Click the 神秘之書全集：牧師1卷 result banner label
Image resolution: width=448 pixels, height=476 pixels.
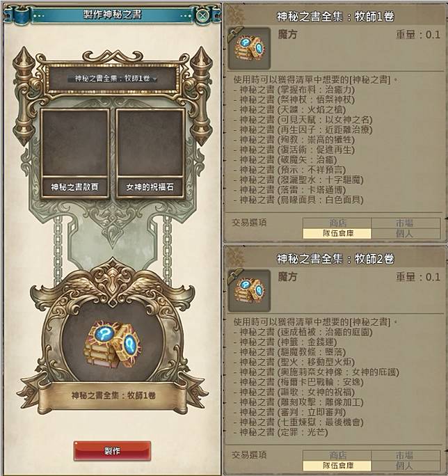pyautogui.click(x=113, y=395)
